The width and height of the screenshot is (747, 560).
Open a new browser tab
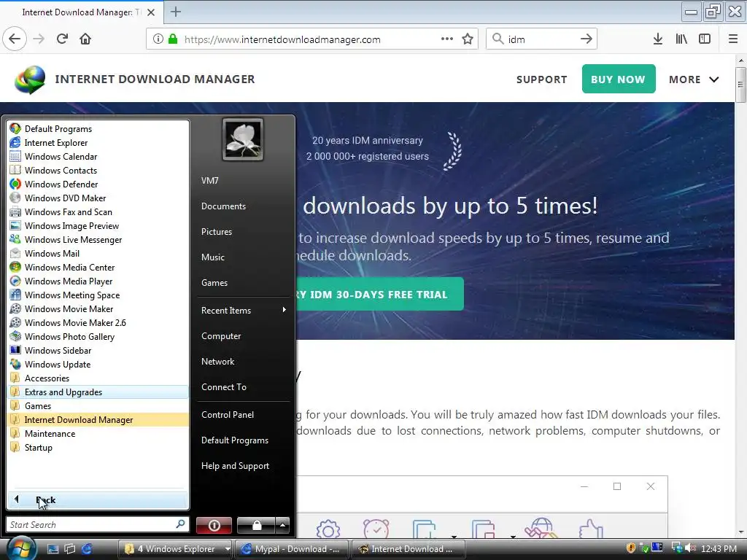(x=175, y=12)
